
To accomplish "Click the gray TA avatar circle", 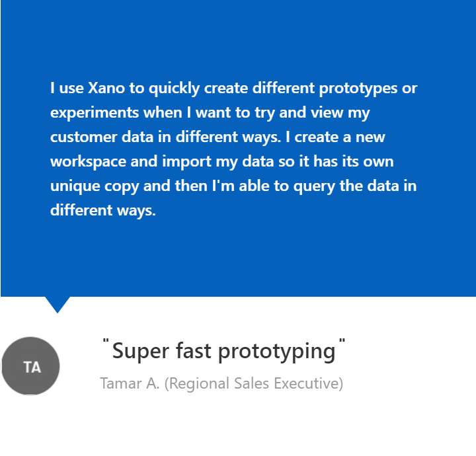I will click(31, 366).
